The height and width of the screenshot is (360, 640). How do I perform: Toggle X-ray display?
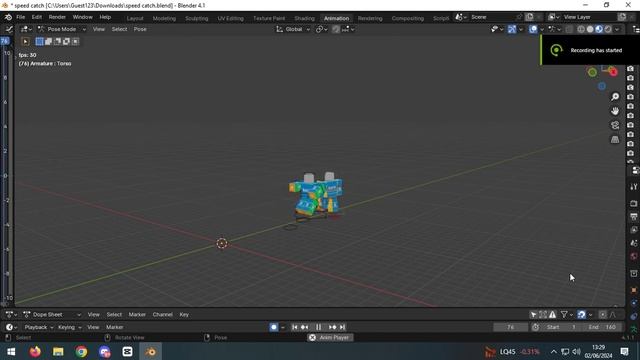point(569,29)
